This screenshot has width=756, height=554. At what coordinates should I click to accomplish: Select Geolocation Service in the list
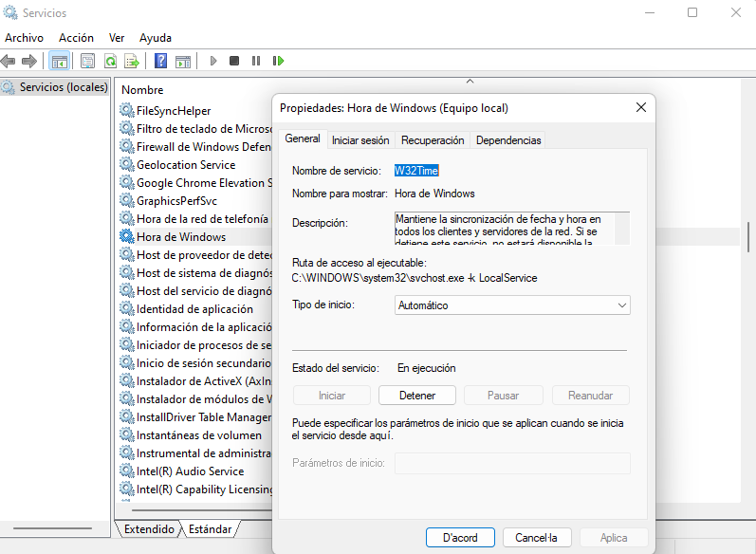186,165
